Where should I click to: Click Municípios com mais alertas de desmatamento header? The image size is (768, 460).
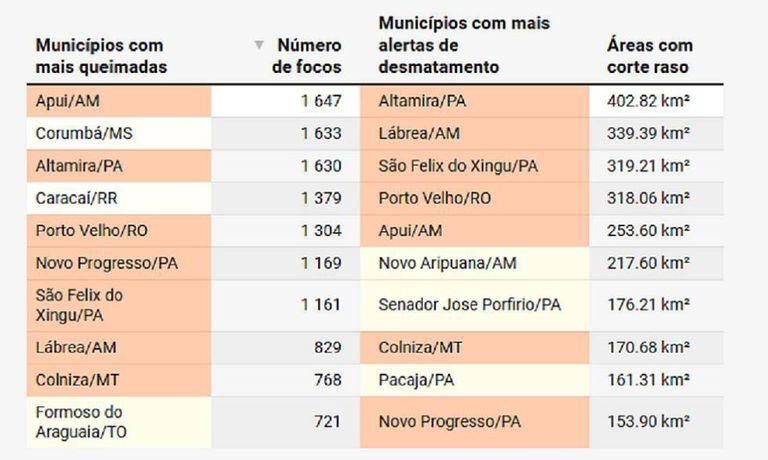464,45
